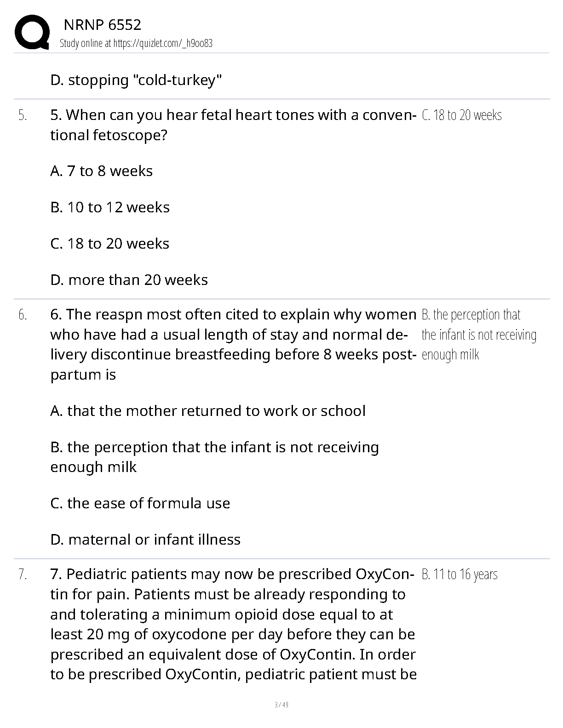Click the row number 6 label
Screen dimensions: 563x728
pyautogui.click(x=23, y=315)
